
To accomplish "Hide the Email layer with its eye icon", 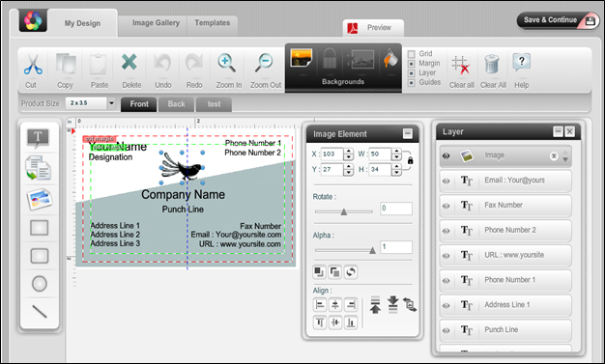I will click(x=447, y=181).
